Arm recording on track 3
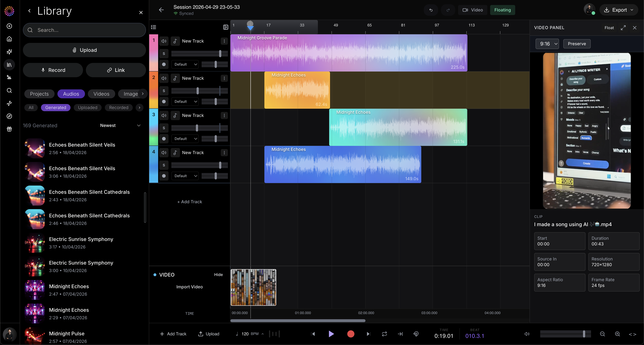Image resolution: width=644 pixels, height=345 pixels. tap(164, 139)
